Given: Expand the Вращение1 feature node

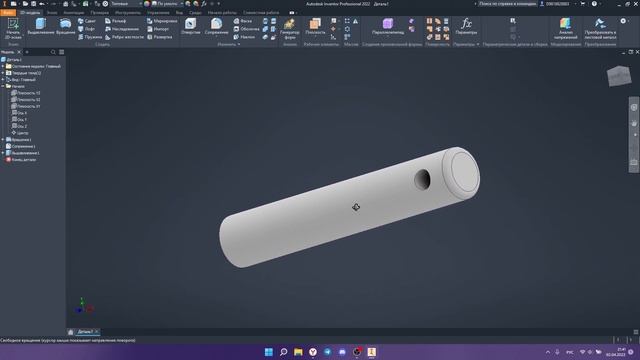Looking at the screenshot, I should 3,140.
